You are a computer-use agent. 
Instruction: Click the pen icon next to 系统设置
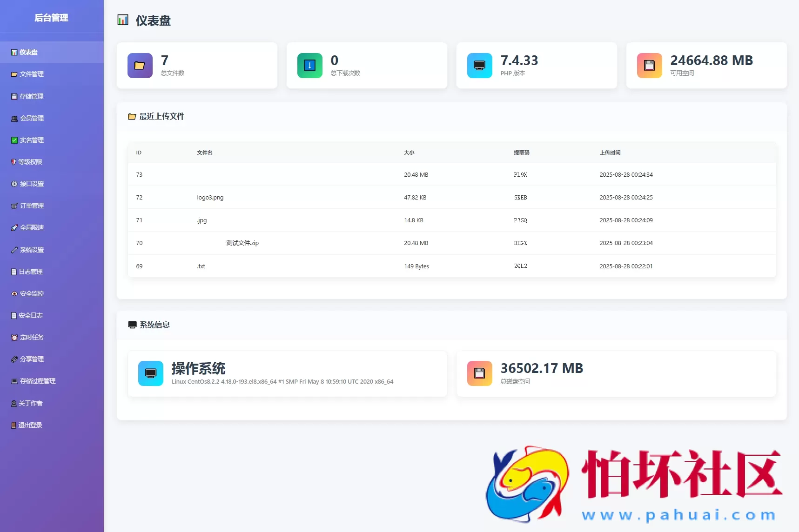(x=13, y=249)
